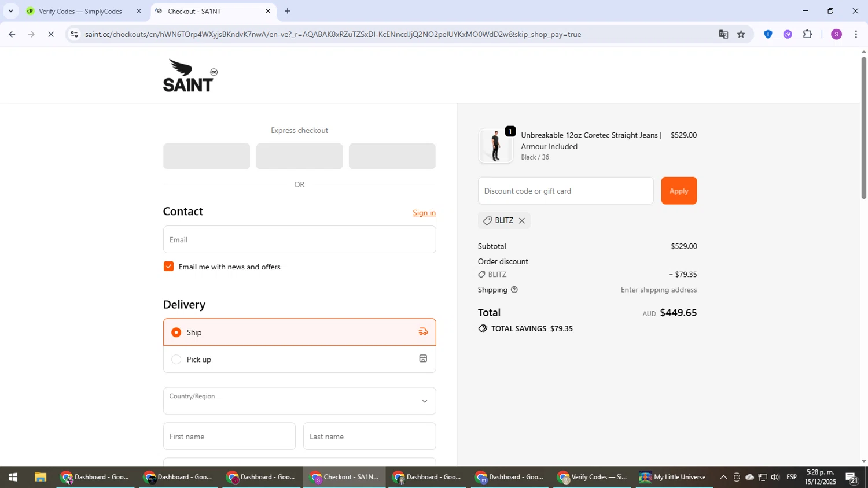
Task: Click the third express checkout button
Action: point(392,156)
